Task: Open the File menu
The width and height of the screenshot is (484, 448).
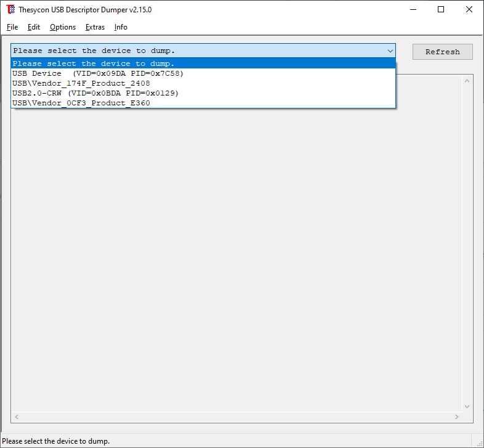Action: click(x=12, y=27)
